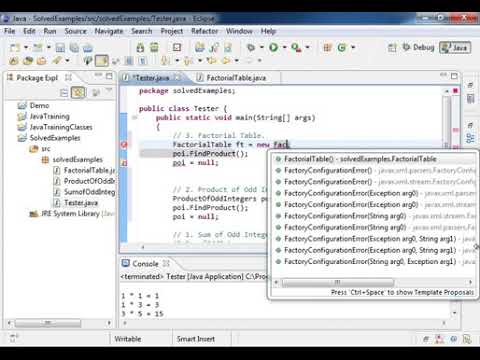
Task: Open the Package Explorer view menu triangle
Action: click(x=109, y=91)
